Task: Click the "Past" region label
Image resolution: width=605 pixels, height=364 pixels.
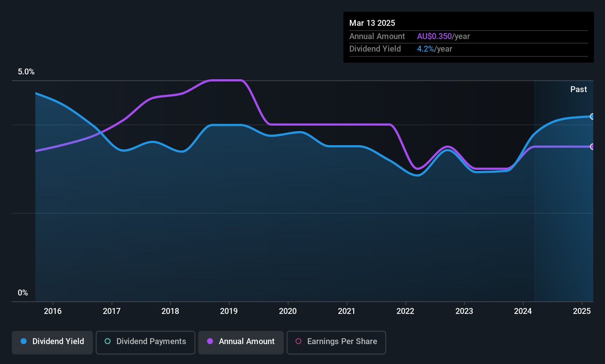Action: click(578, 90)
